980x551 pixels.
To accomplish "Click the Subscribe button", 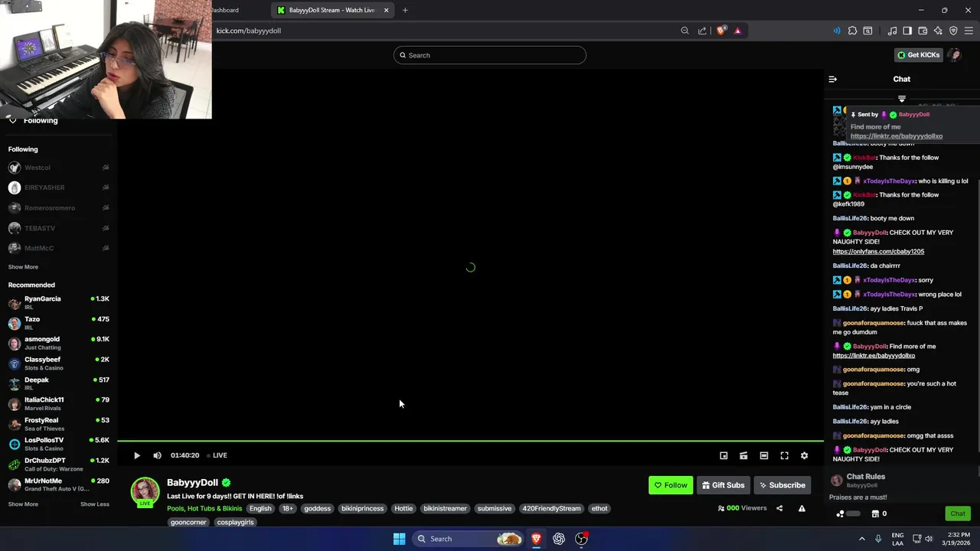I will click(x=782, y=485).
